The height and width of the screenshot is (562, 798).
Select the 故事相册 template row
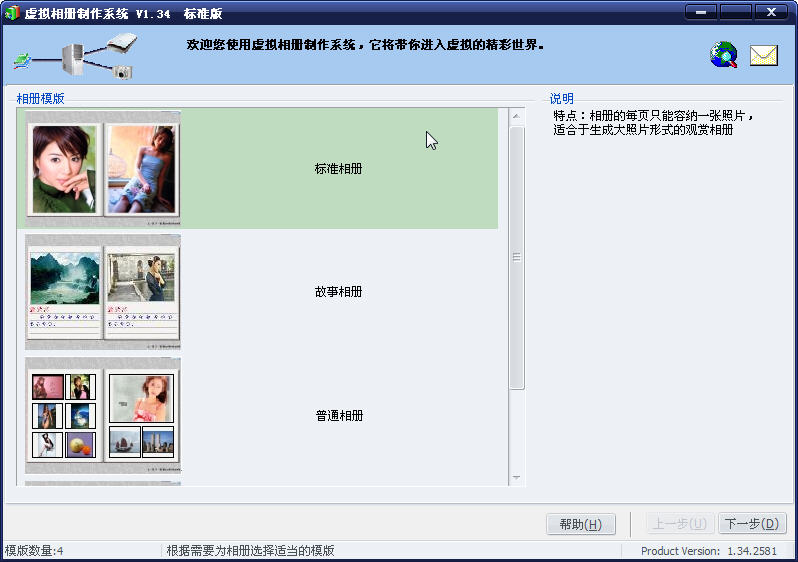click(x=258, y=292)
